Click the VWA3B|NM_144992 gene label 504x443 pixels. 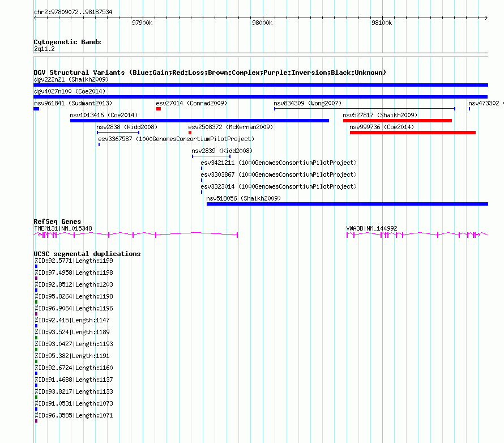click(371, 228)
